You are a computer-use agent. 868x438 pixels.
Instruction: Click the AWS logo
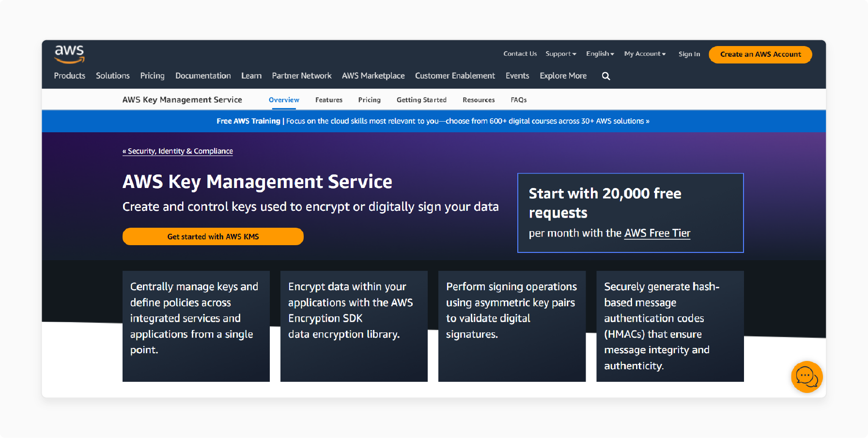69,54
